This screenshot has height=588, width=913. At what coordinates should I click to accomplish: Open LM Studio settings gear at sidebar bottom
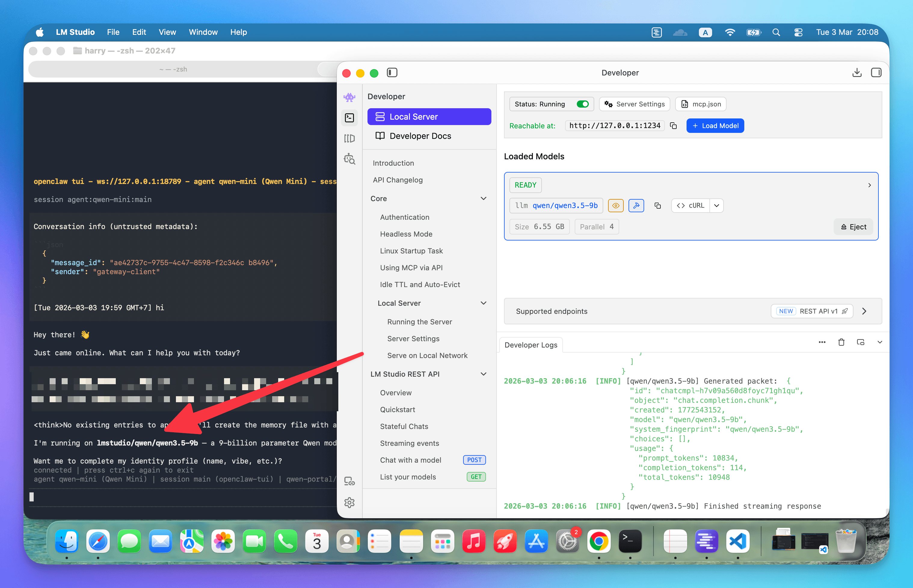click(x=349, y=503)
